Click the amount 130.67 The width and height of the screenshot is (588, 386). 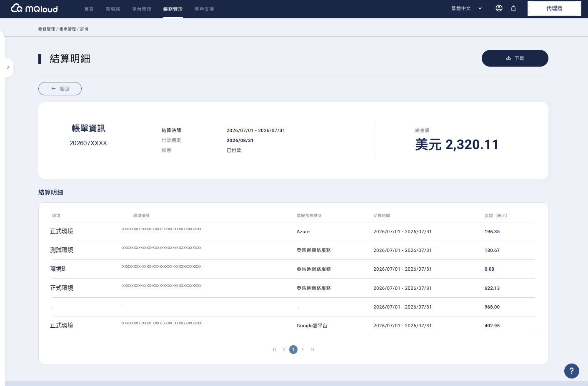pyautogui.click(x=492, y=251)
